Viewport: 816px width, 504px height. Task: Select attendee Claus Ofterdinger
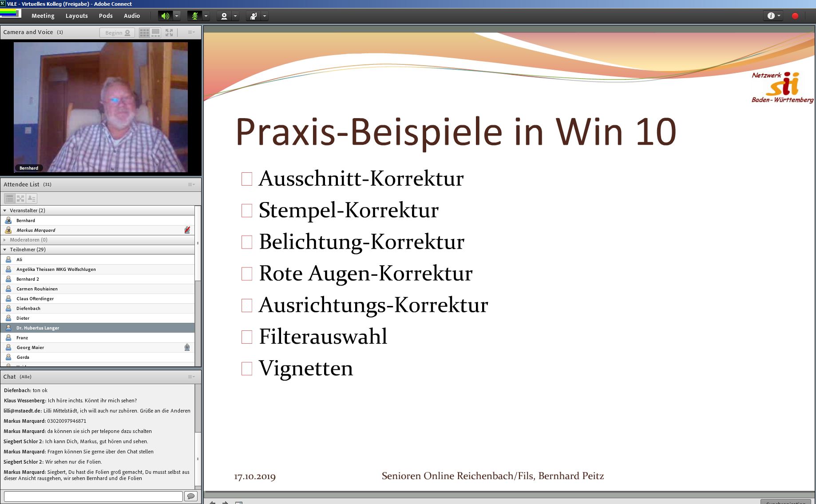click(x=98, y=298)
